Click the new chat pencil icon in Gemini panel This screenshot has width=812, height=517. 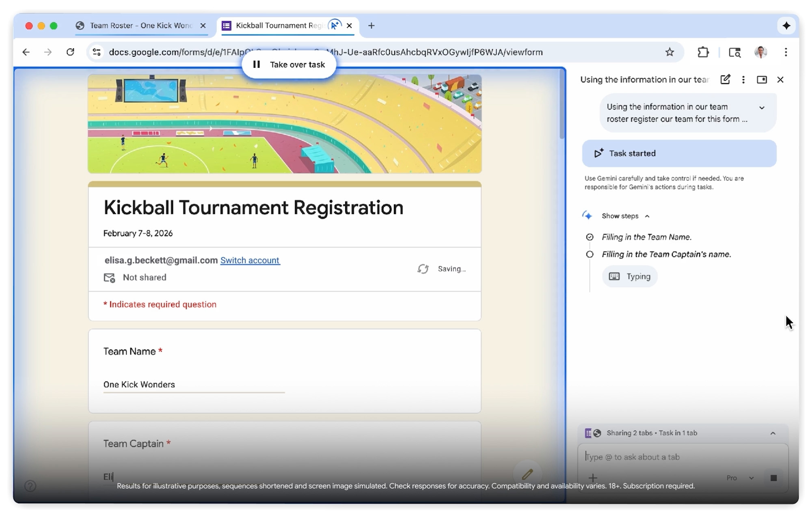point(725,80)
